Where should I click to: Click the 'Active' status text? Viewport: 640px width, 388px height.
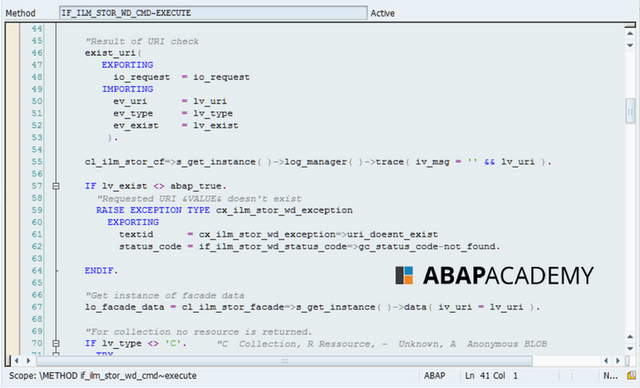(382, 13)
